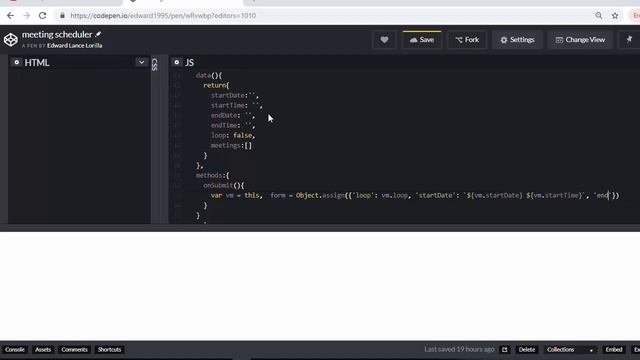This screenshot has height=360, width=640.
Task: Place cursor in Object.assign code line
Action: coord(415,196)
